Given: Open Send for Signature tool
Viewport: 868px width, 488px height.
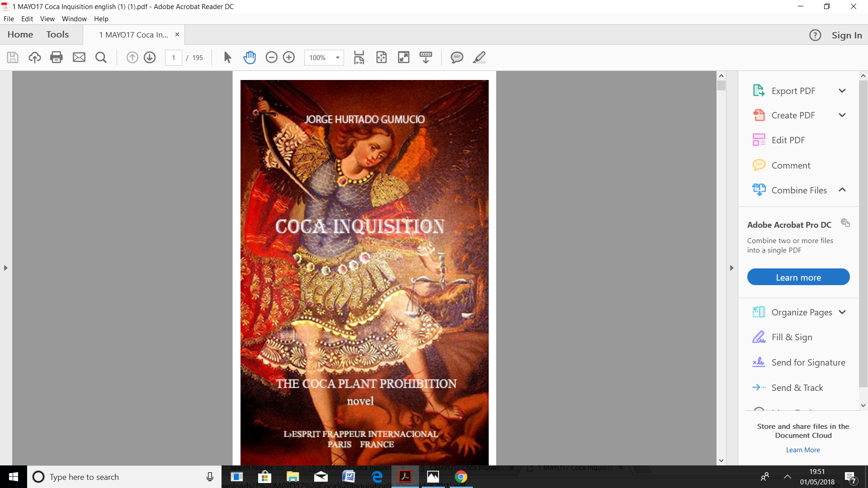Looking at the screenshot, I should pyautogui.click(x=808, y=362).
